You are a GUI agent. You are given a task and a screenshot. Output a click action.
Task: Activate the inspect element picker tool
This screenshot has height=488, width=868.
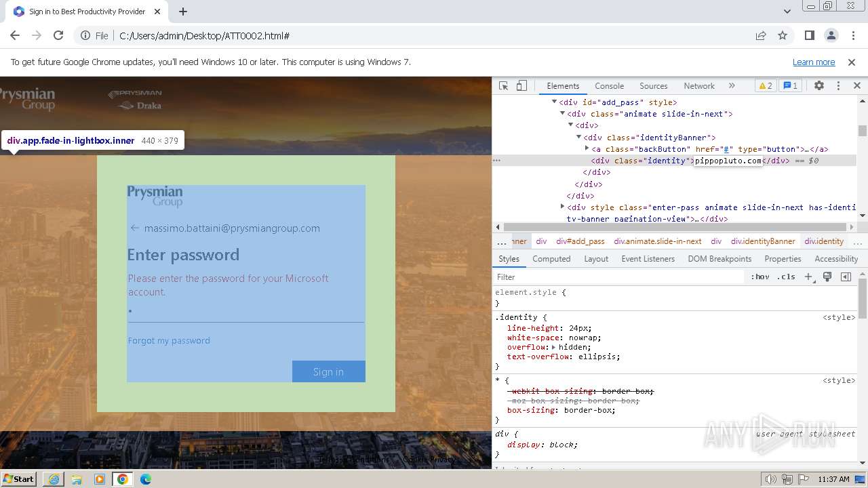(503, 86)
